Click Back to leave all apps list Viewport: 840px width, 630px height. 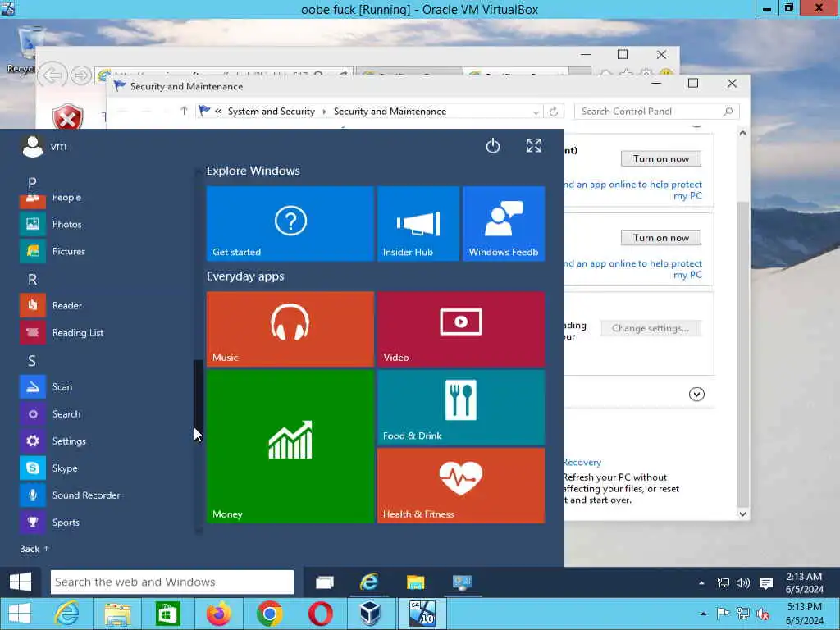pyautogui.click(x=34, y=549)
